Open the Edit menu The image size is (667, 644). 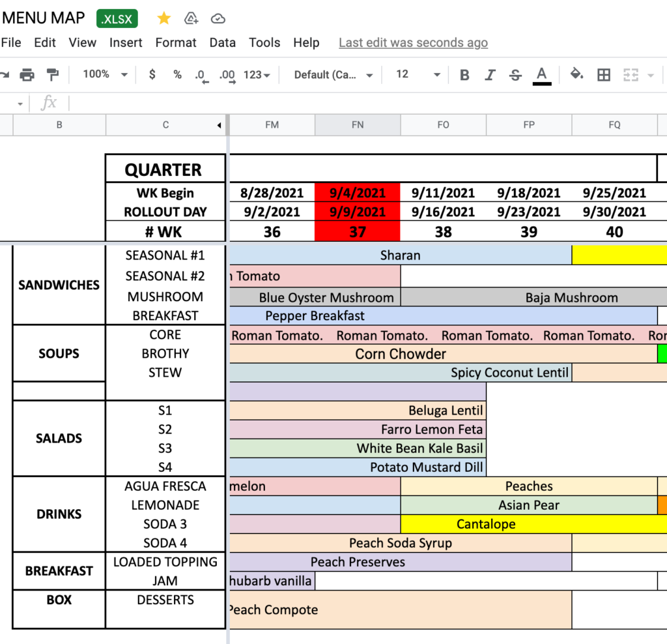coord(45,42)
